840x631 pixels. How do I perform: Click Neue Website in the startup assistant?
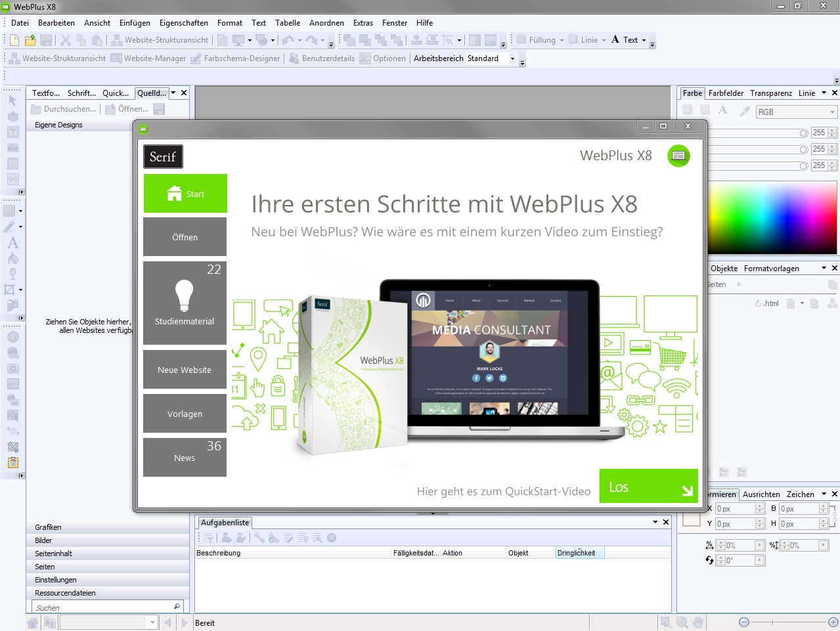pos(185,369)
